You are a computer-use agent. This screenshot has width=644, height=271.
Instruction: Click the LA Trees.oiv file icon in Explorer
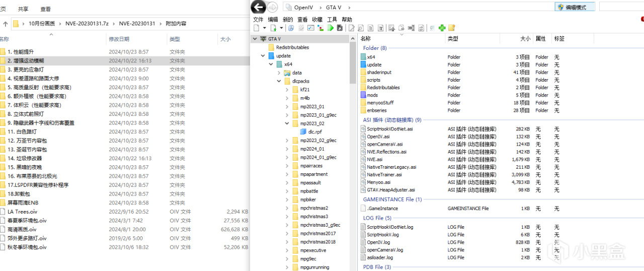click(x=3, y=212)
